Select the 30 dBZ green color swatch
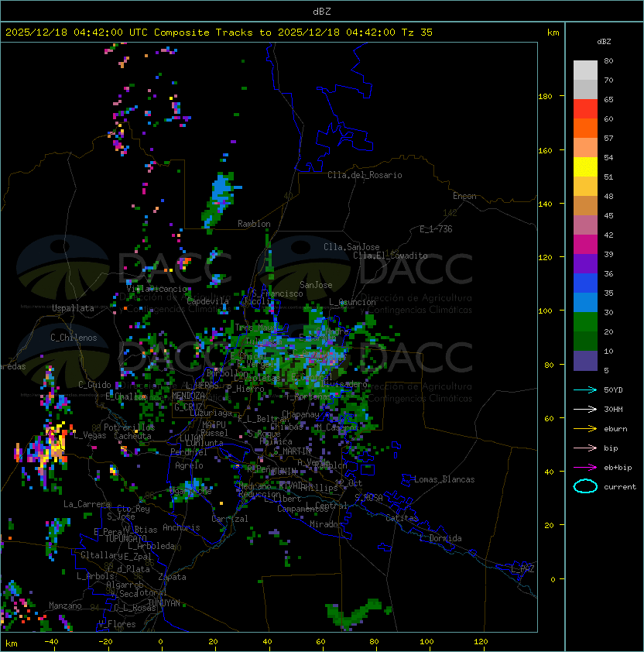Screen dimensions: 644x652 pos(585,321)
